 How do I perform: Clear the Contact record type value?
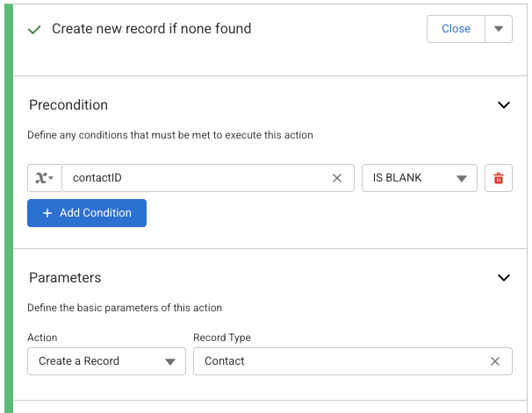tap(495, 361)
